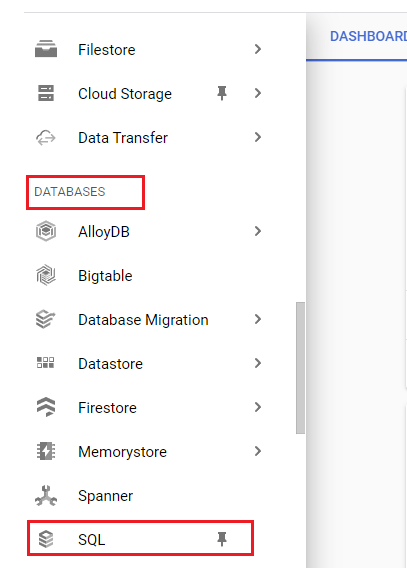Image resolution: width=407 pixels, height=574 pixels.
Task: Expand the Memorystore submenu chevron
Action: 258,451
